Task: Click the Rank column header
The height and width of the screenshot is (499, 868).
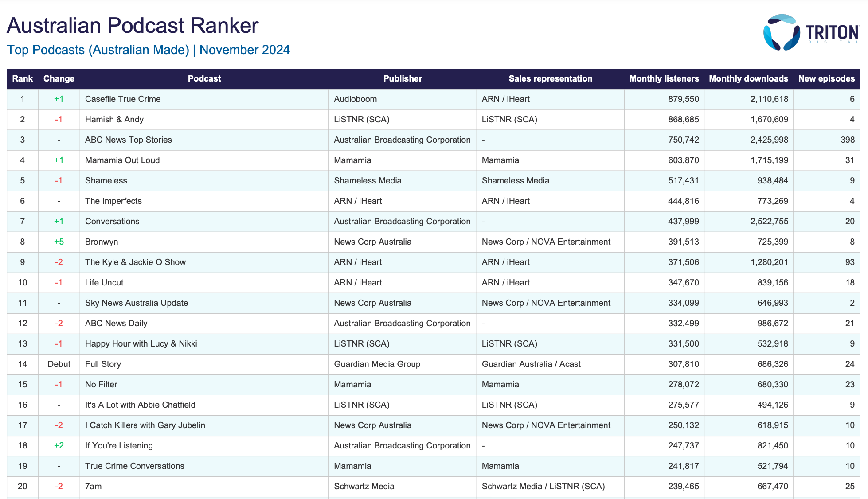Action: [x=23, y=78]
